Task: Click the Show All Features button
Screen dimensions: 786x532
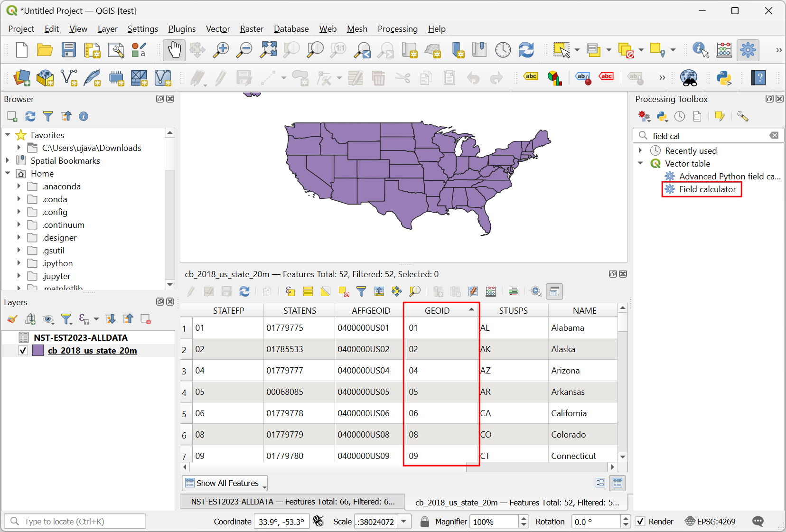Action: tap(225, 483)
